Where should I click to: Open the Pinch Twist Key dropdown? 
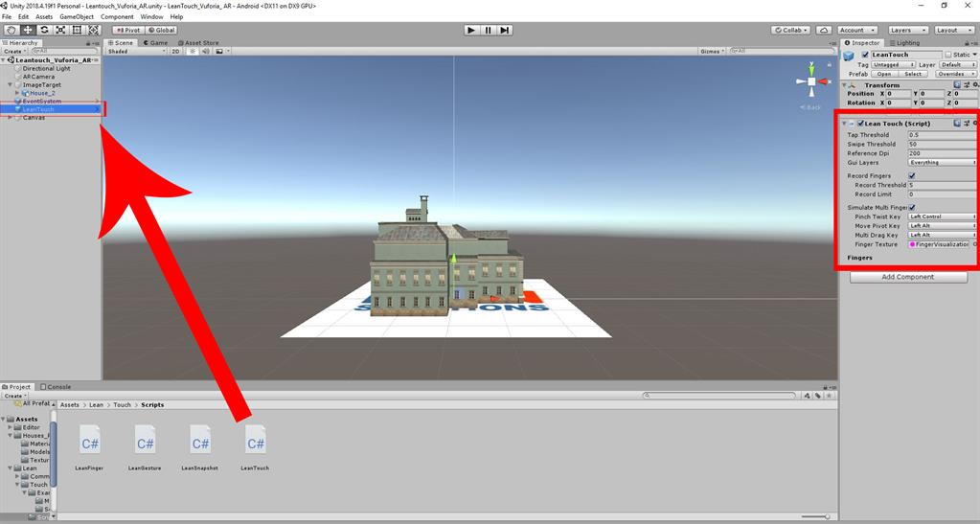pos(942,216)
